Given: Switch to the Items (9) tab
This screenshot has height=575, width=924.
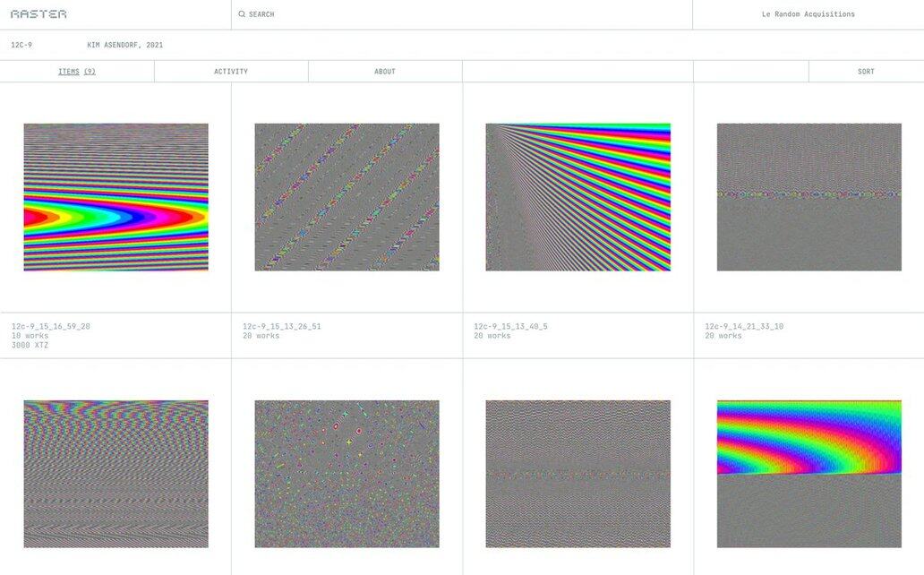Looking at the screenshot, I should (x=77, y=72).
